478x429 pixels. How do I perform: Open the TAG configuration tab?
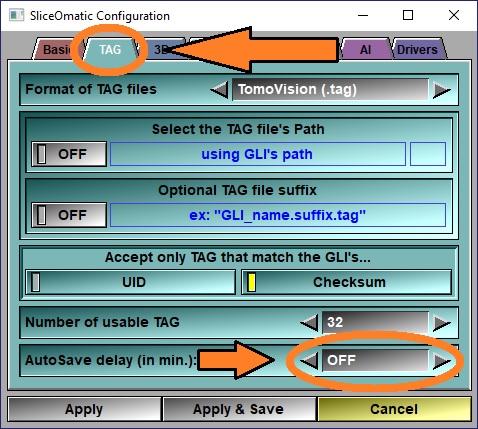coord(110,50)
